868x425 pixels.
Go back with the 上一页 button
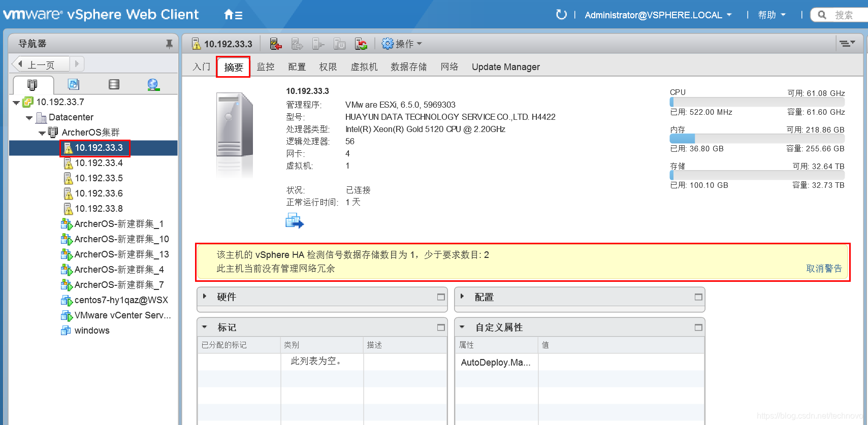point(41,64)
